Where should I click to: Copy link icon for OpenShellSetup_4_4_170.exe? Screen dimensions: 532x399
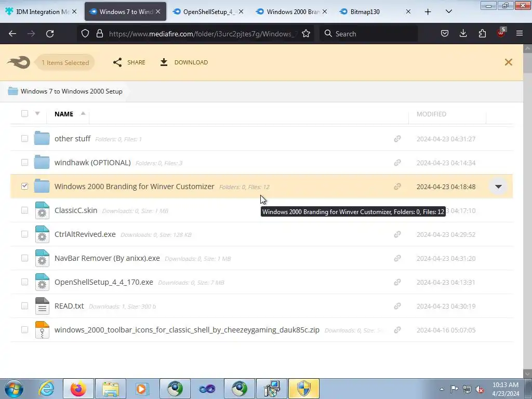(x=397, y=282)
